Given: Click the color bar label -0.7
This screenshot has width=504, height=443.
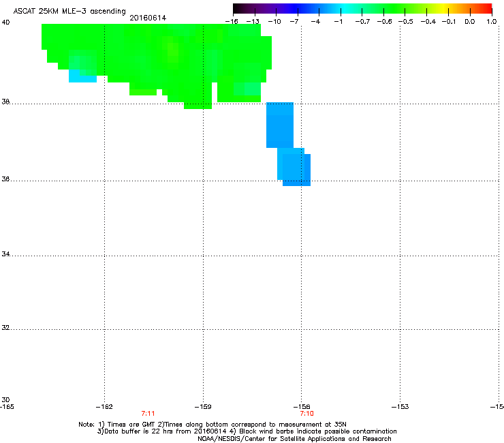Looking at the screenshot, I should tap(362, 22).
